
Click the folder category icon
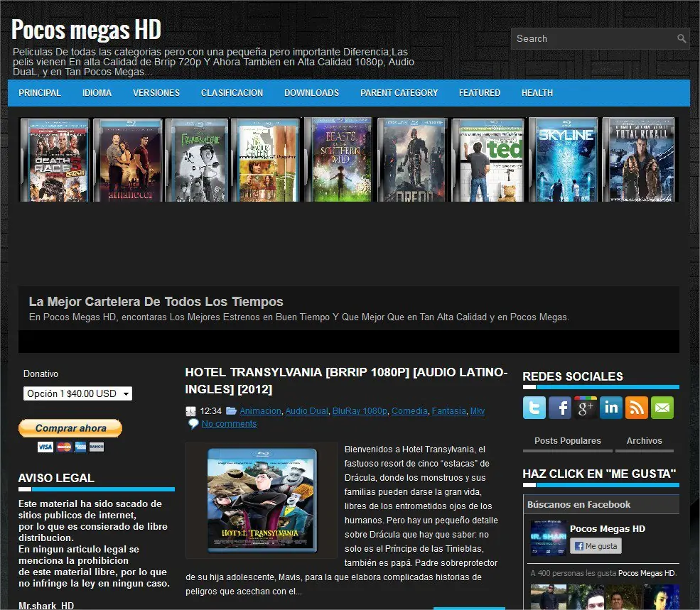[231, 410]
